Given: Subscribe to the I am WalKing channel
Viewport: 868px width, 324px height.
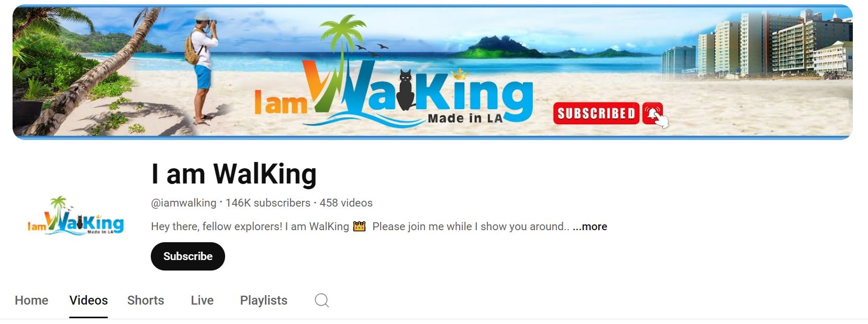Looking at the screenshot, I should (188, 256).
